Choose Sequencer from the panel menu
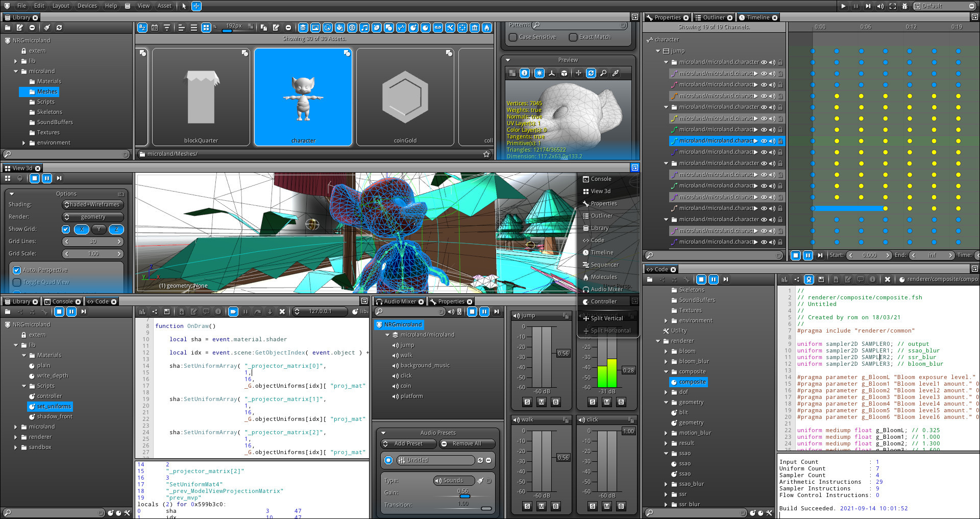The width and height of the screenshot is (980, 519). pyautogui.click(x=604, y=265)
